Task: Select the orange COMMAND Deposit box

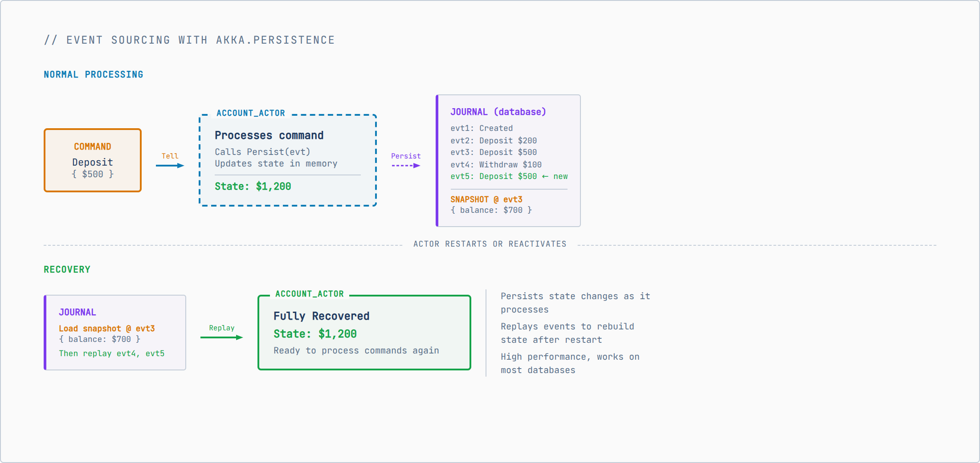Action: (x=93, y=160)
